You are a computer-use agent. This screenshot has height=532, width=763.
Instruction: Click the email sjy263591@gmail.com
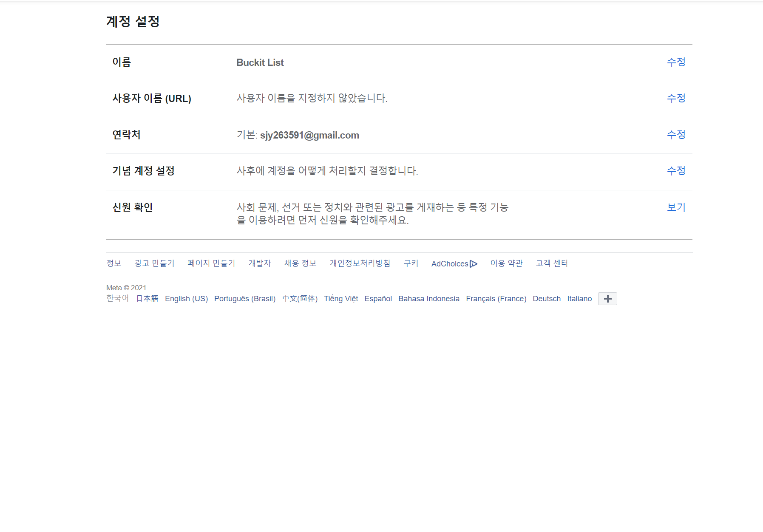(309, 135)
